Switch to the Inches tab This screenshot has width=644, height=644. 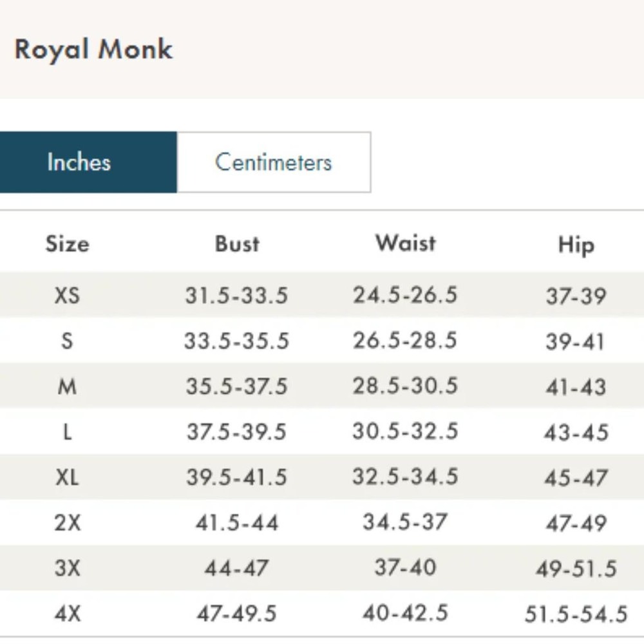tap(79, 162)
